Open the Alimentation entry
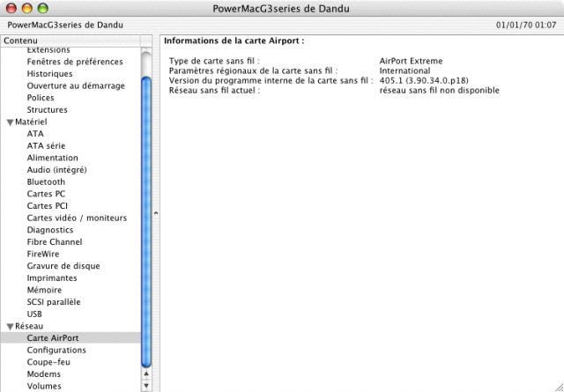This screenshot has height=392, width=564. [x=53, y=158]
